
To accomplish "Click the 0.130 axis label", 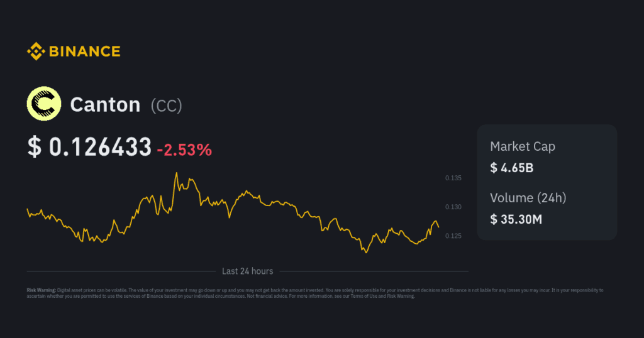I will pyautogui.click(x=453, y=207).
